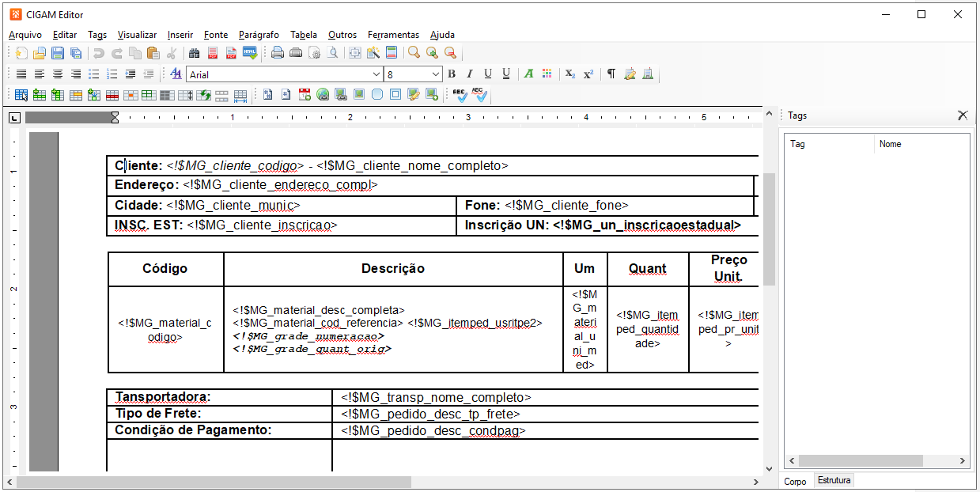Insert date with the calendar icon
This screenshot has width=980, height=492.
click(x=305, y=95)
